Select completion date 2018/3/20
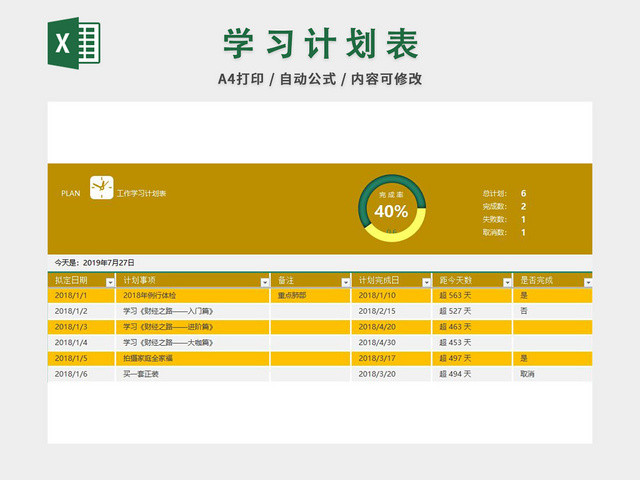Viewport: 640px width, 480px height. (x=391, y=374)
